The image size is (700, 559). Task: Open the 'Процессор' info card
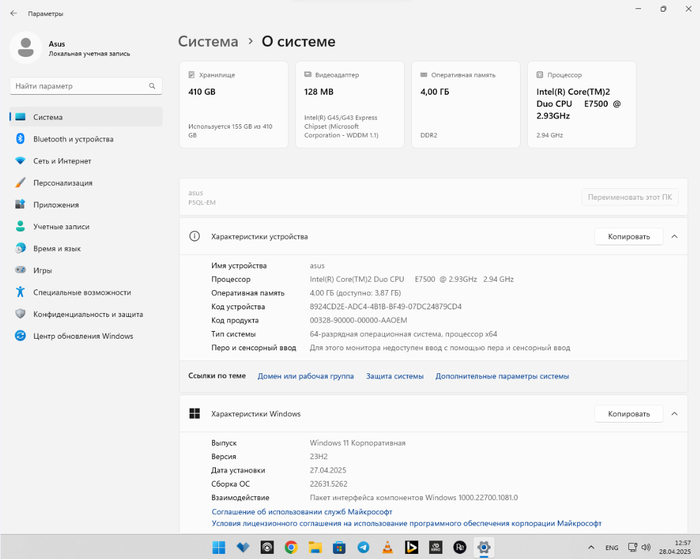click(x=582, y=104)
